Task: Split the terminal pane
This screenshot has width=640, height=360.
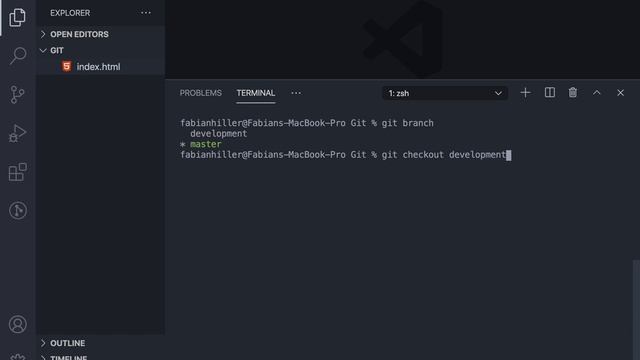Action: point(550,93)
